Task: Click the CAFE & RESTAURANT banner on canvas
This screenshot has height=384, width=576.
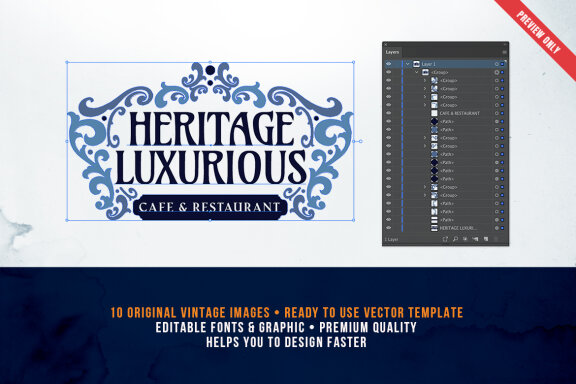Action: tap(210, 207)
